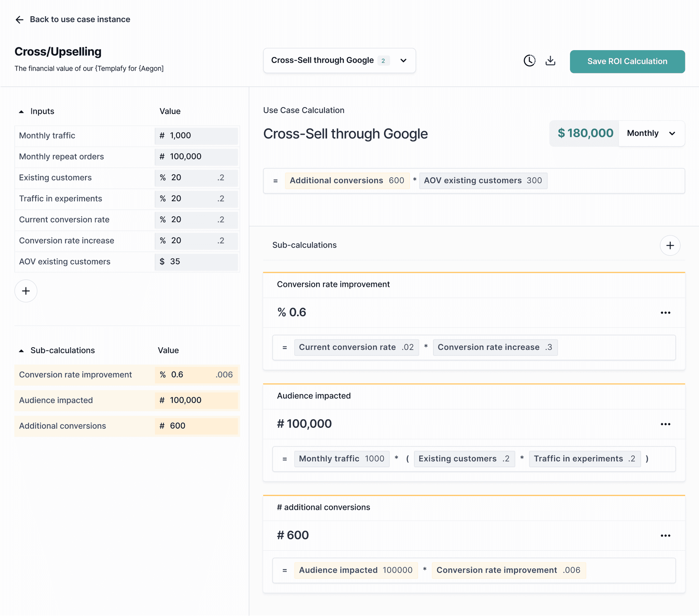Image resolution: width=699 pixels, height=616 pixels.
Task: Click the download icon
Action: pyautogui.click(x=550, y=61)
